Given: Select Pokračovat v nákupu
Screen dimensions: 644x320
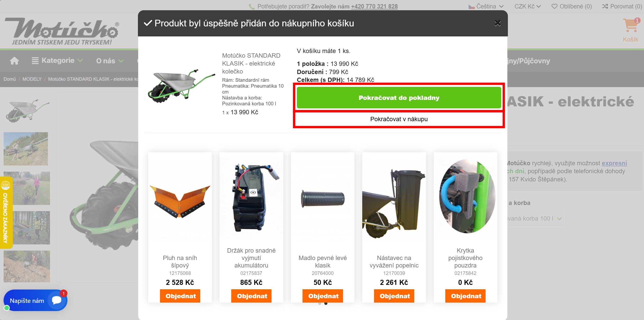Looking at the screenshot, I should [x=399, y=119].
